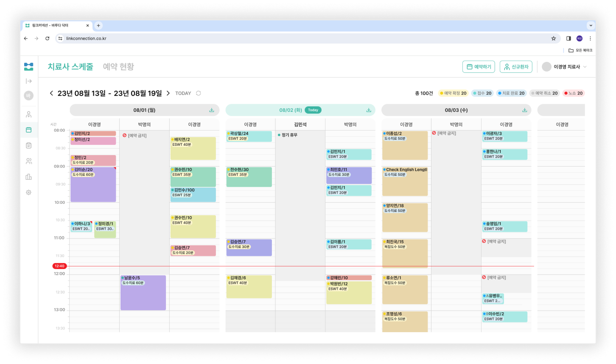Open the settings gear in sidebar
The image size is (616, 364).
pyautogui.click(x=28, y=192)
